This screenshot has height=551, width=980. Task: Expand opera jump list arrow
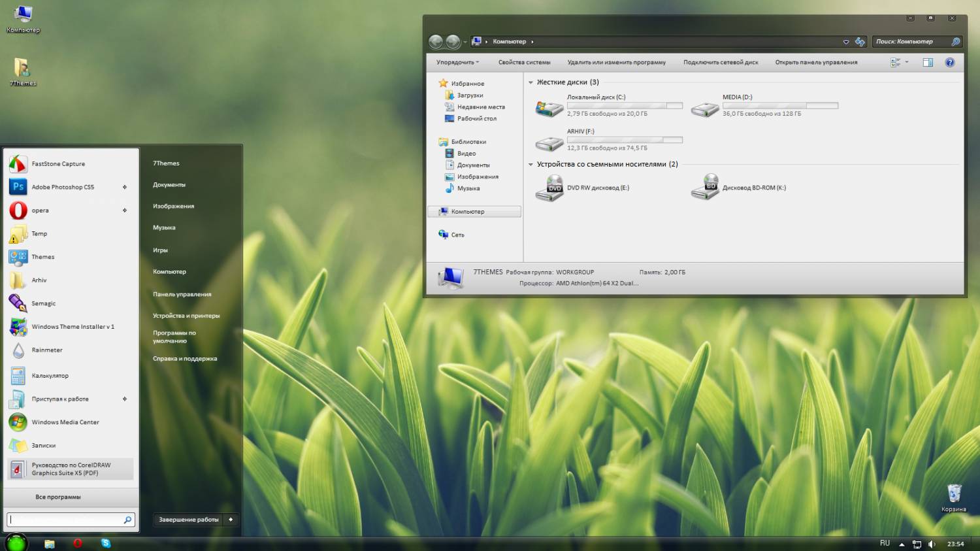125,210
